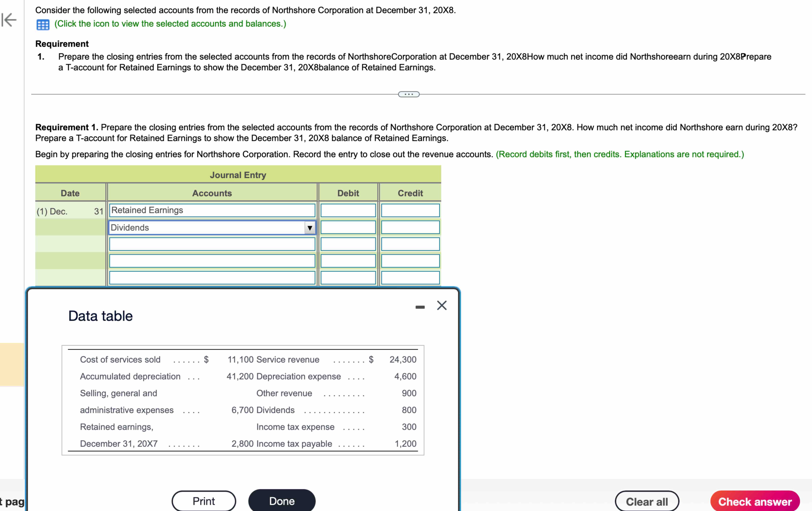This screenshot has height=511, width=812.
Task: Open the Dividends account dropdown
Action: tap(309, 228)
